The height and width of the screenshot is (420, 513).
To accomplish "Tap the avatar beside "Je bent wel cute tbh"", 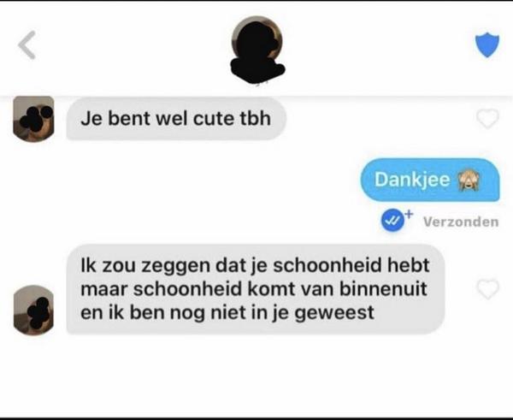I will pos(33,119).
